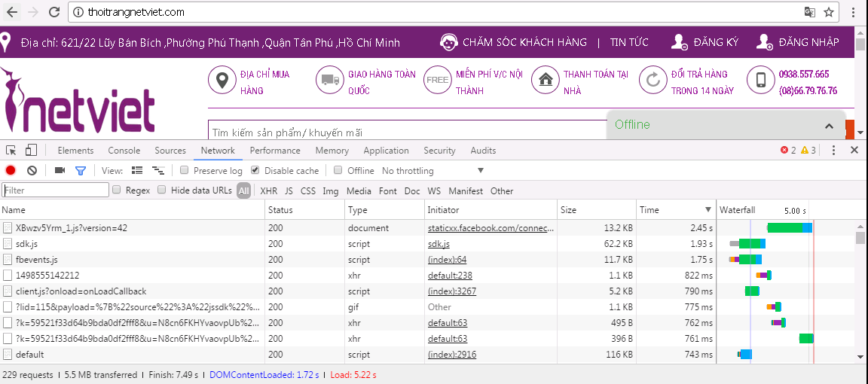The image size is (868, 384).
Task: Activate the inspect element picker in DevTools
Action: coord(11,150)
